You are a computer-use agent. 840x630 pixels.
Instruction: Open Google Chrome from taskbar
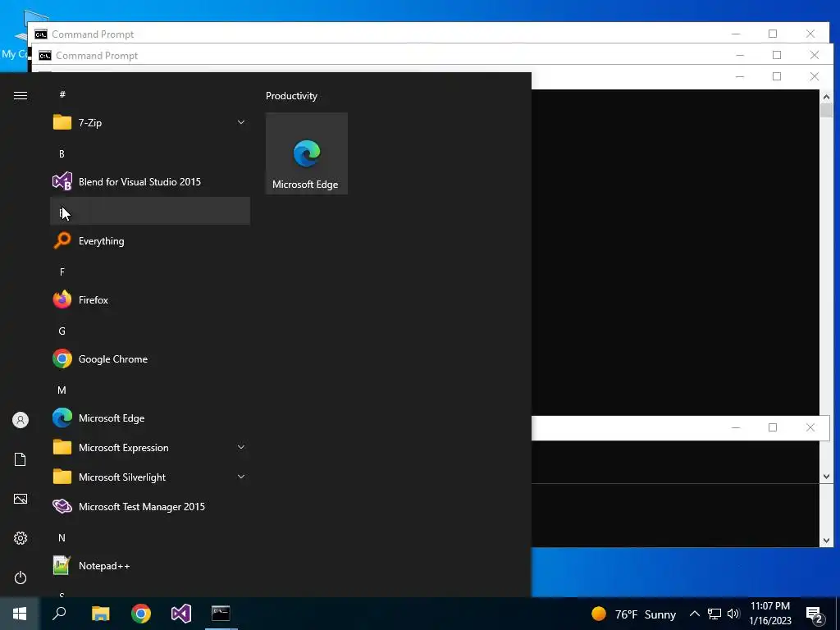[141, 614]
